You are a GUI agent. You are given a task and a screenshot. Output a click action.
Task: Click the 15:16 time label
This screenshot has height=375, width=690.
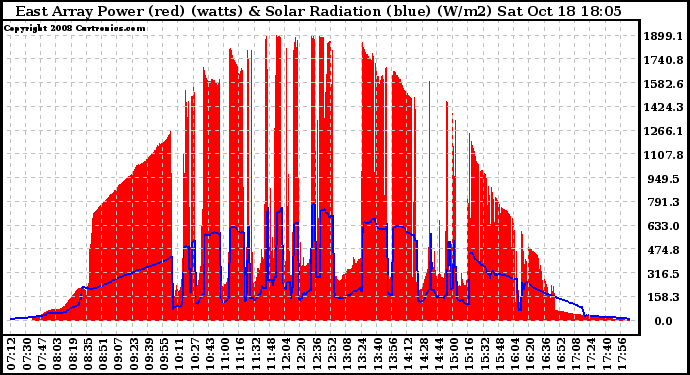(470, 353)
